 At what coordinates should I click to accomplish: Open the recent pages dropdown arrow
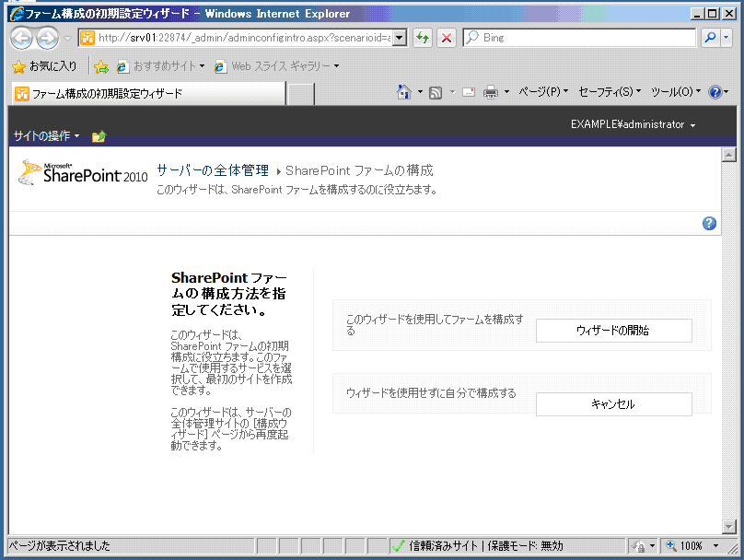67,38
